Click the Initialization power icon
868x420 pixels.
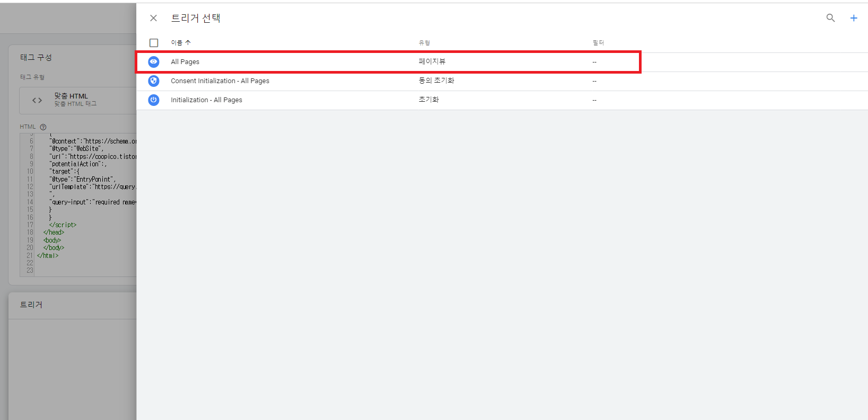click(x=153, y=100)
